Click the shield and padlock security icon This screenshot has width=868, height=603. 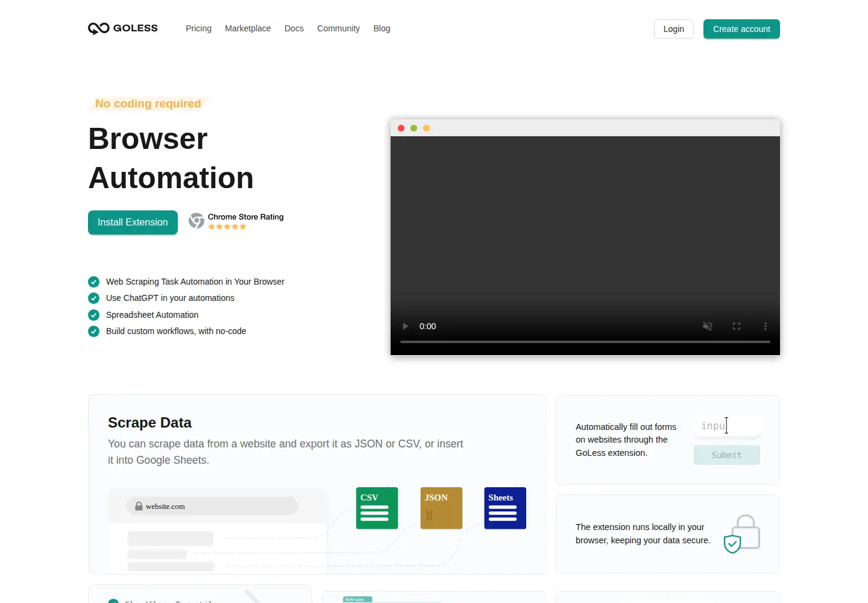[742, 534]
